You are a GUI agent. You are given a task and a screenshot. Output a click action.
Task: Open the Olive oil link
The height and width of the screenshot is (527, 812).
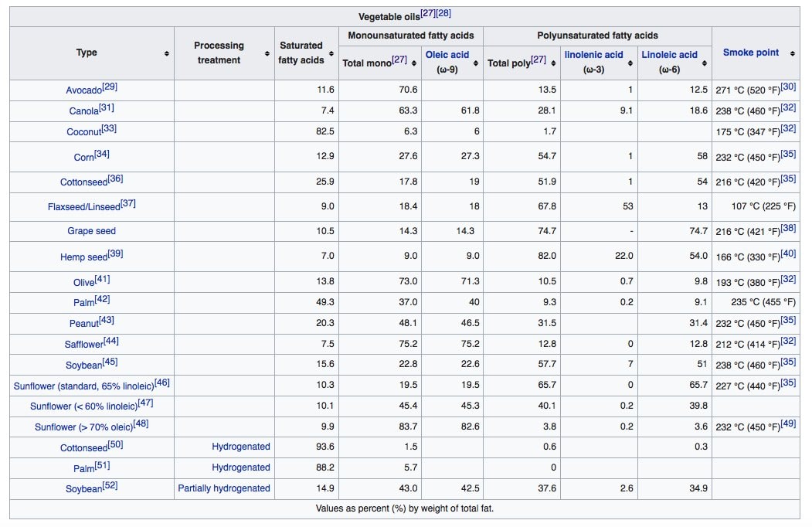coord(83,282)
